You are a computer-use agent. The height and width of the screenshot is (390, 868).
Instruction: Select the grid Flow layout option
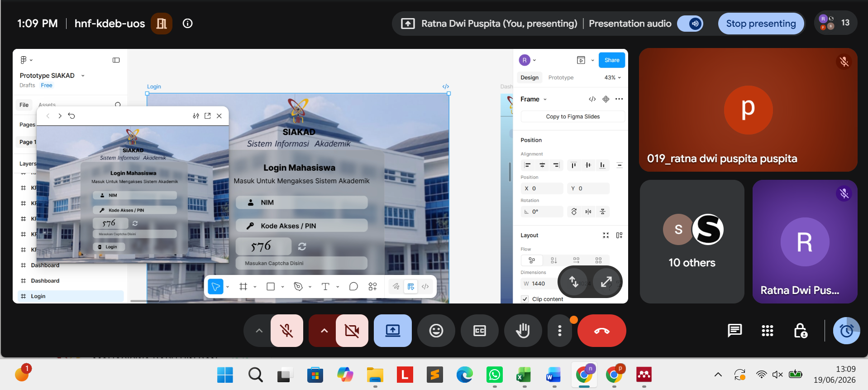pos(598,260)
